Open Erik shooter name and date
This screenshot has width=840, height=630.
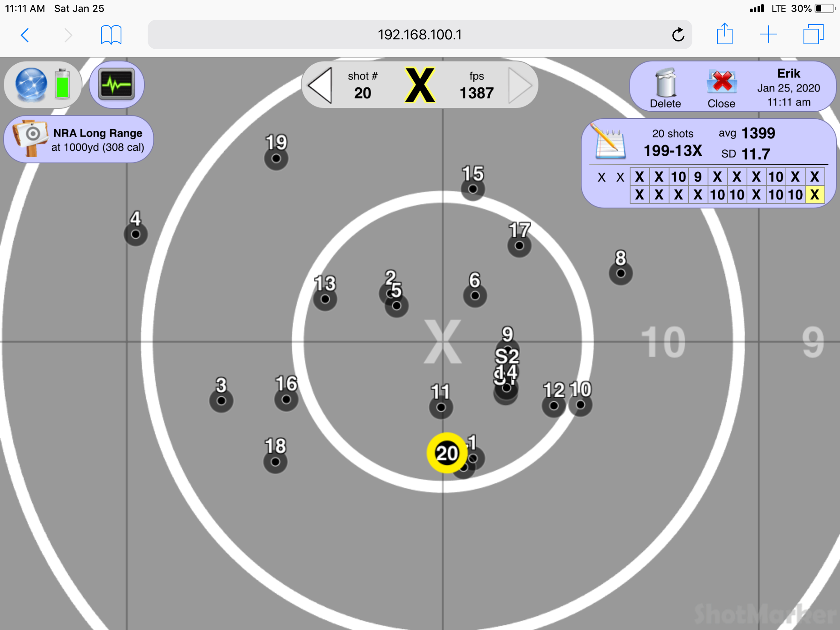788,87
